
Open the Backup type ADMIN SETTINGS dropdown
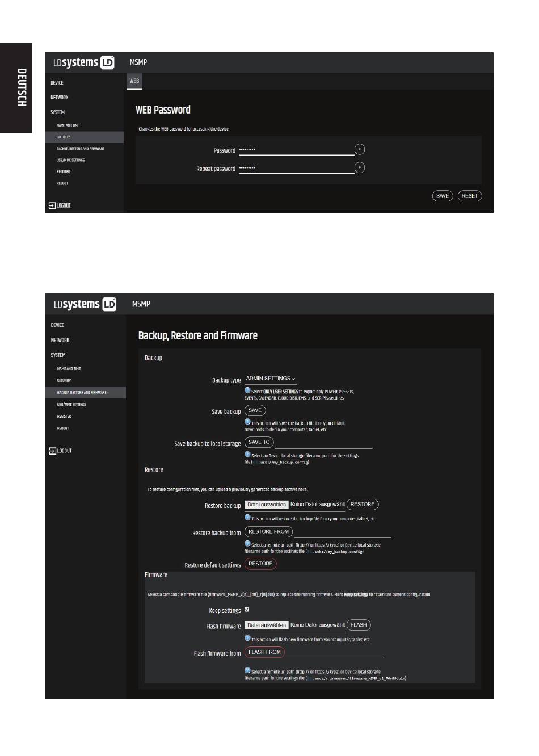click(x=271, y=379)
